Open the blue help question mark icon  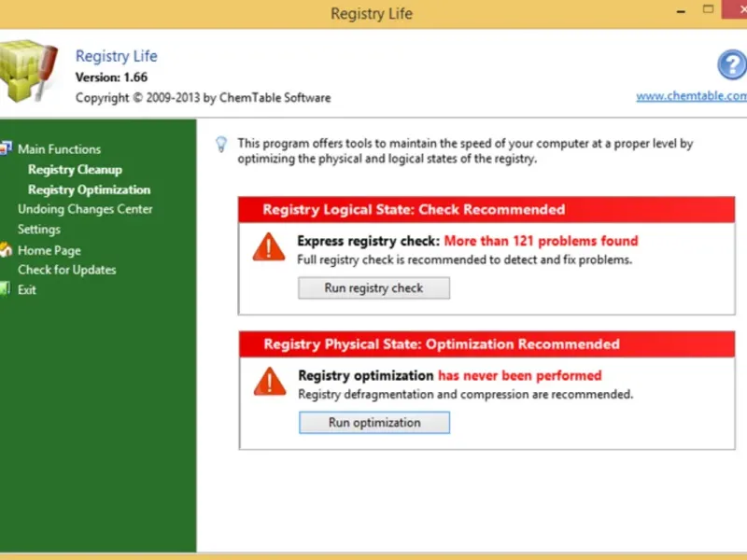pos(732,64)
